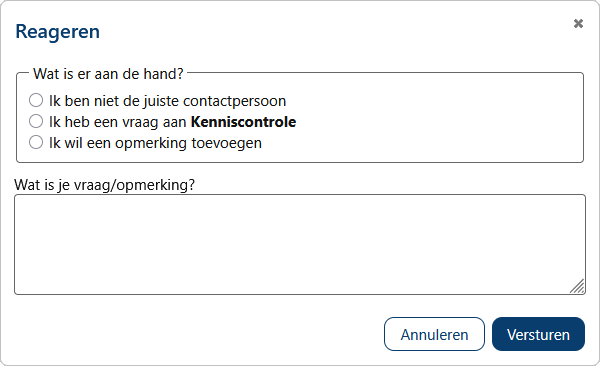The image size is (600, 366).
Task: Choose the 'Ik heb een vraag aan Kenniscontrole' radio
Action: click(x=36, y=121)
